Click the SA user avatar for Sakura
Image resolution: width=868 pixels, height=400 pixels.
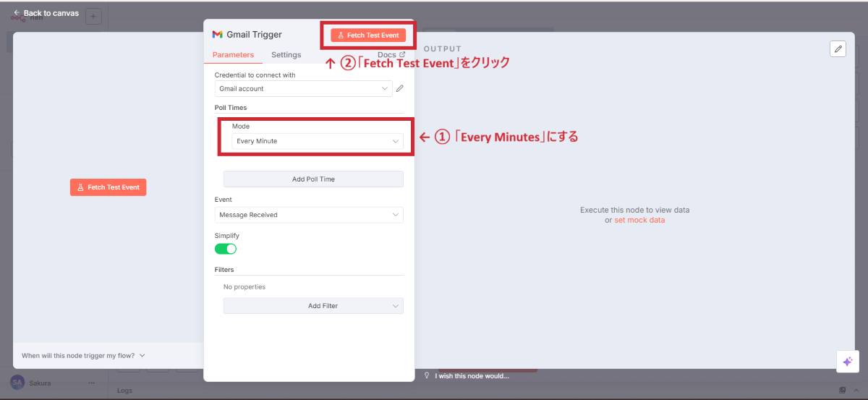[x=17, y=383]
